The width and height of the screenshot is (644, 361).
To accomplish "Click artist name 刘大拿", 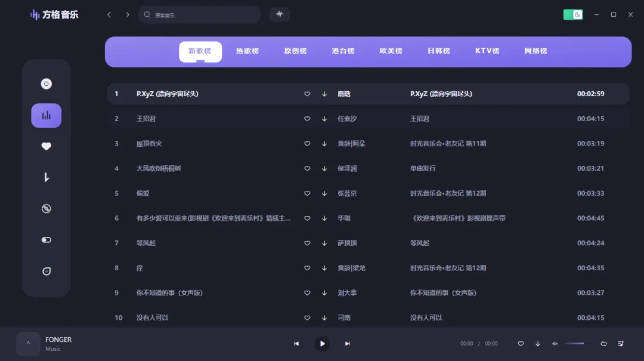I will click(x=347, y=293).
